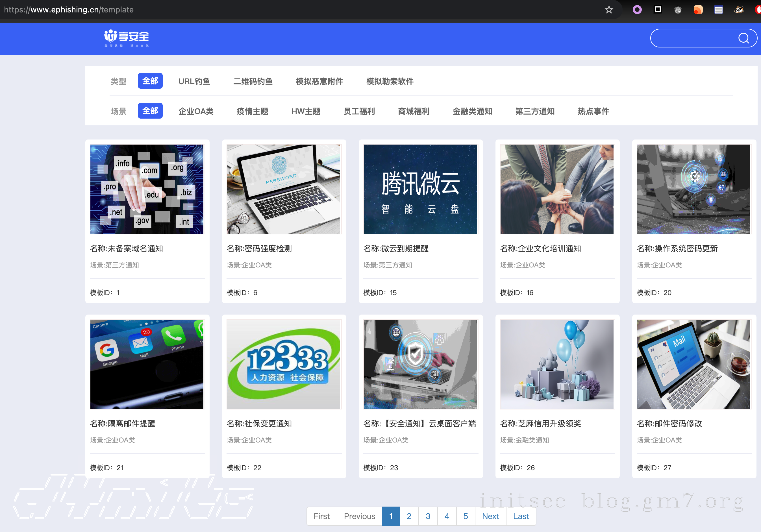Open the orange flame extension icon

coord(698,10)
